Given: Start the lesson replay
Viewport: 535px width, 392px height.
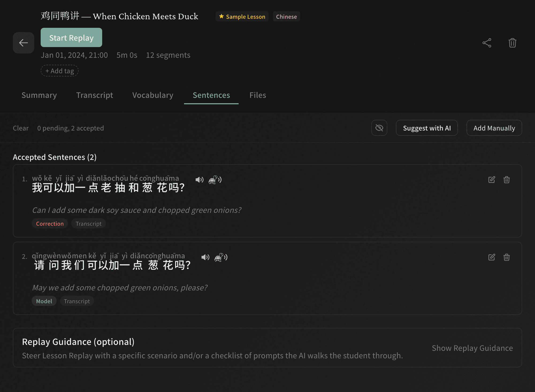Looking at the screenshot, I should click(x=71, y=37).
